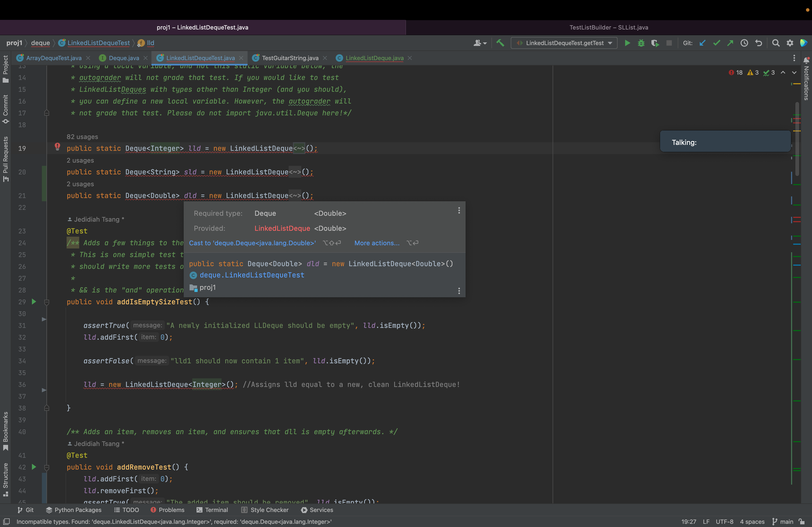Click the Build hammer icon
This screenshot has width=812, height=527.
(x=500, y=43)
